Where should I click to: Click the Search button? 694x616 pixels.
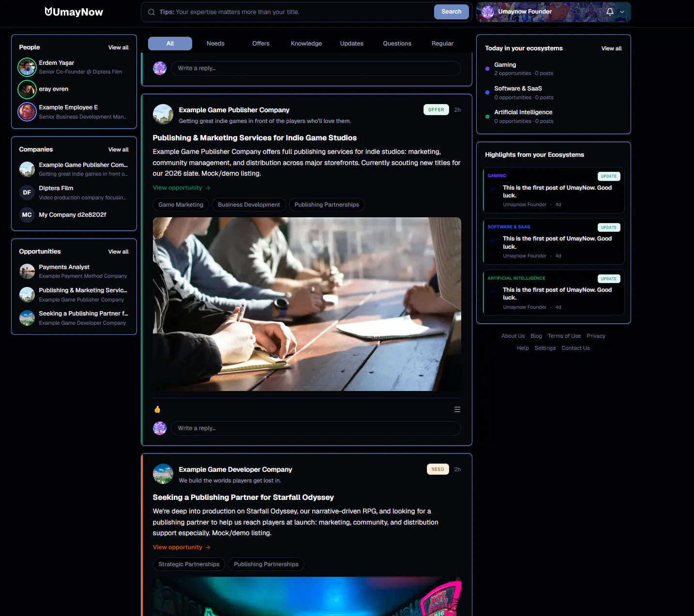click(x=452, y=12)
